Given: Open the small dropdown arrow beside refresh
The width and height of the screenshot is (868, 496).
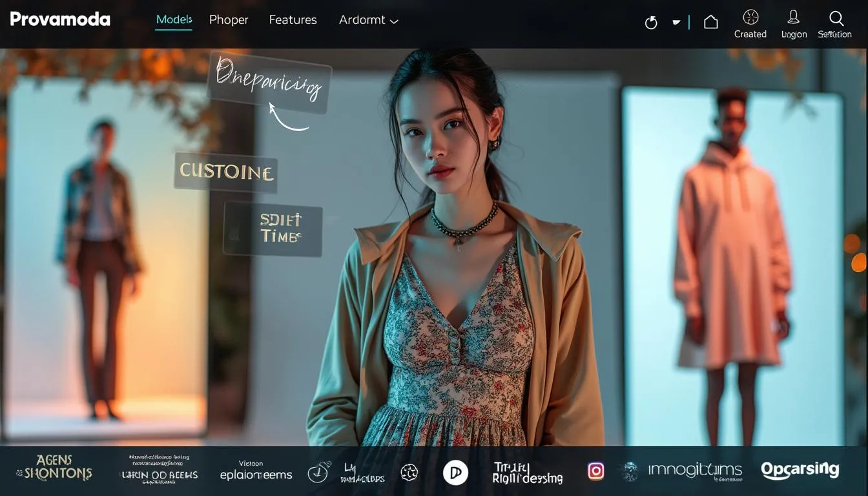Looking at the screenshot, I should [x=676, y=23].
